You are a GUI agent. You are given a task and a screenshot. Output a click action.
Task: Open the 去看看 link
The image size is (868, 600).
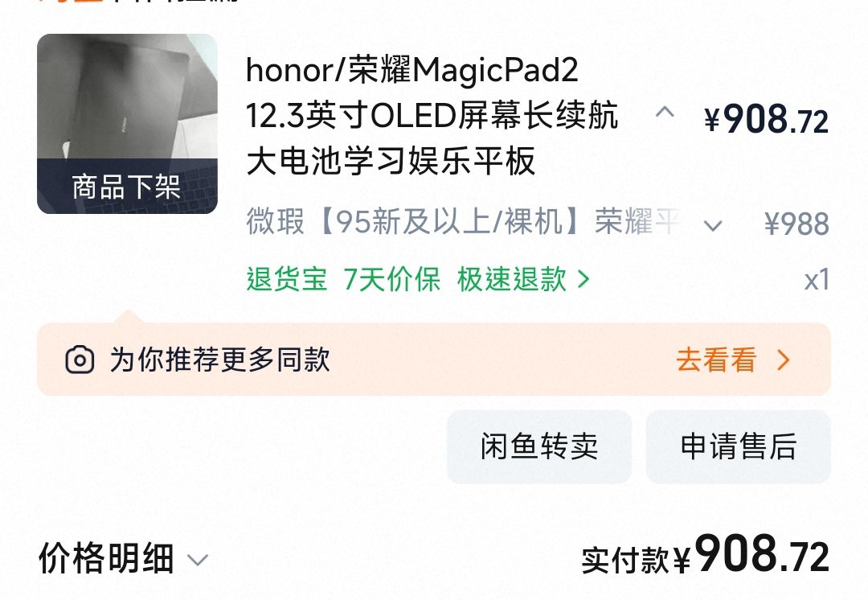coord(716,360)
